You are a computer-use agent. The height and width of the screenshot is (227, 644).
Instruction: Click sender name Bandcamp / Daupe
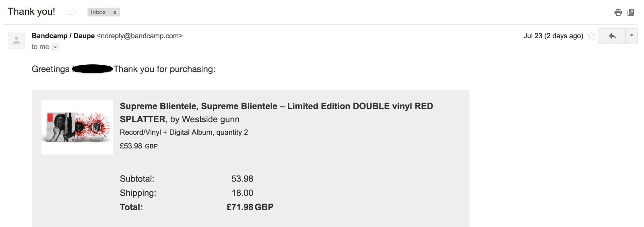click(63, 36)
